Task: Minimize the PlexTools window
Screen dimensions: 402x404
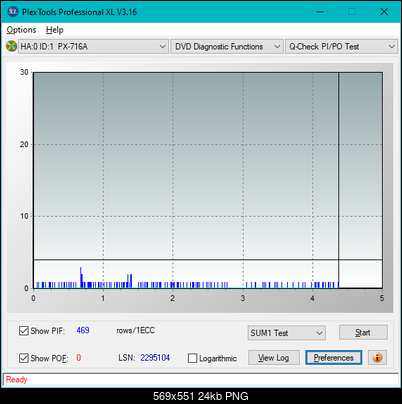Action: point(320,12)
